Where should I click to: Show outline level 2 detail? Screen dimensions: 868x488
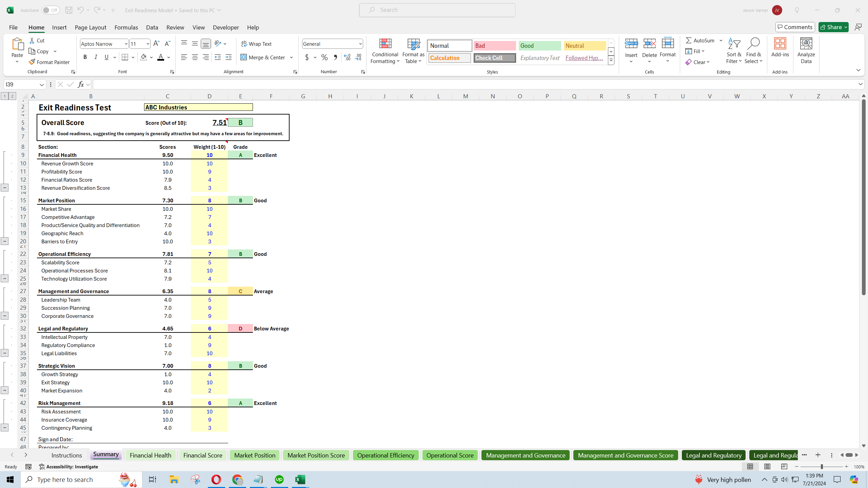click(12, 96)
